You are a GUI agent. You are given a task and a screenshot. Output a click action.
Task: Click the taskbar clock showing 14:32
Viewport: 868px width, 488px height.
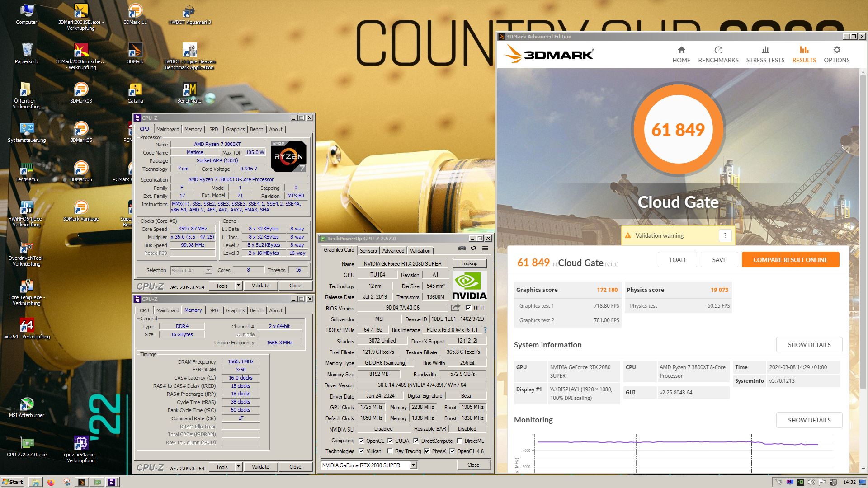tap(849, 482)
